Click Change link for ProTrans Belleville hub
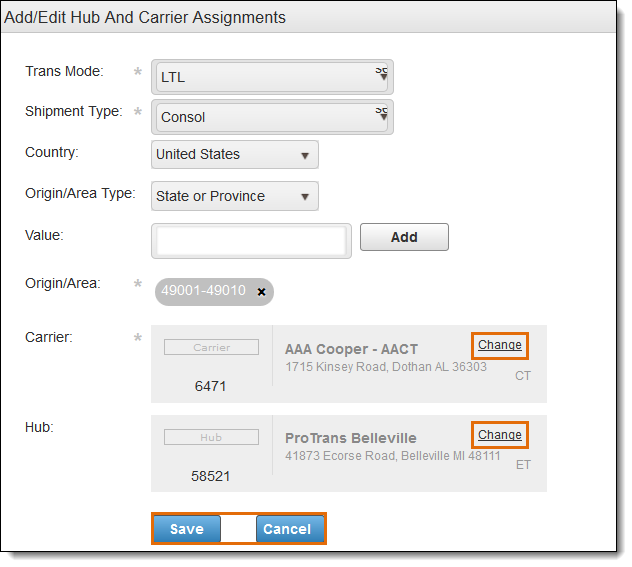 [499, 435]
